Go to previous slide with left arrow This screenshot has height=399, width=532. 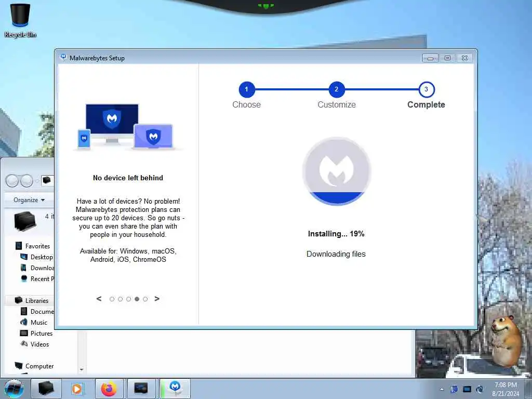(99, 299)
